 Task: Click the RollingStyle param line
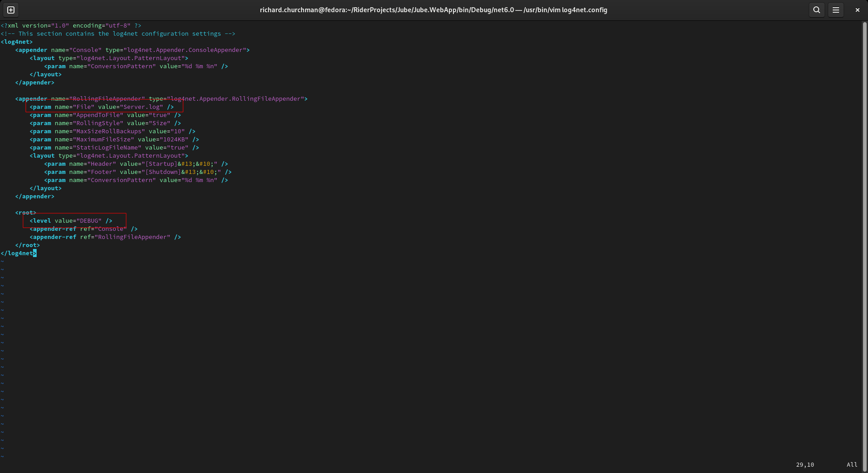[105, 123]
